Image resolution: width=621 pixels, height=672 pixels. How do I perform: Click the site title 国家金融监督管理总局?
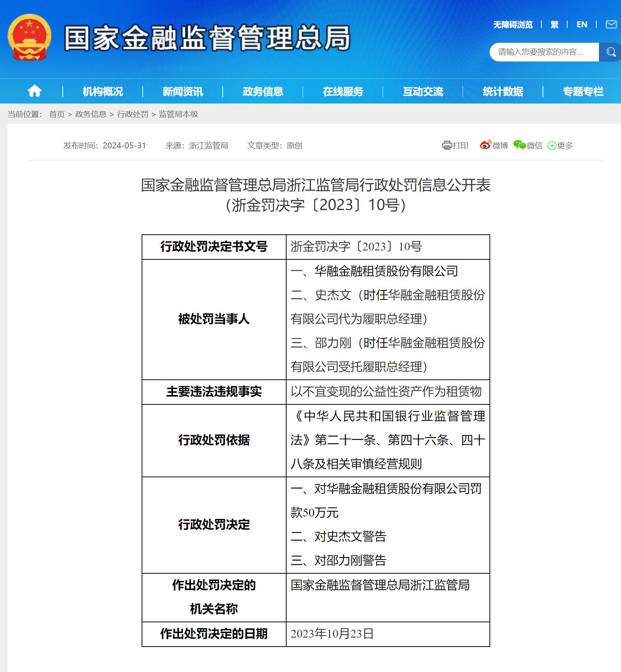pos(207,38)
